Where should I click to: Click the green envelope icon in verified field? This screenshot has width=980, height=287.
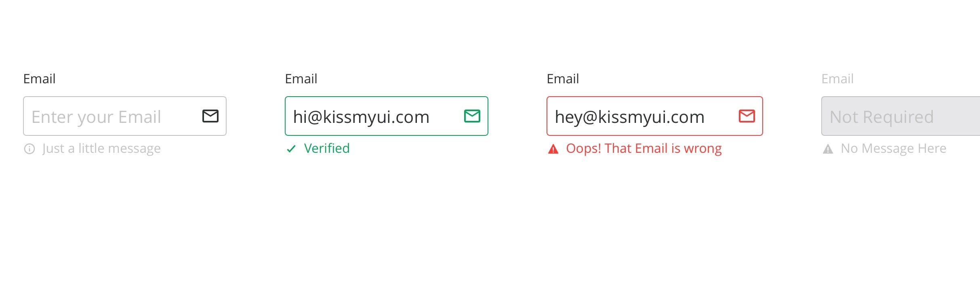point(472,116)
